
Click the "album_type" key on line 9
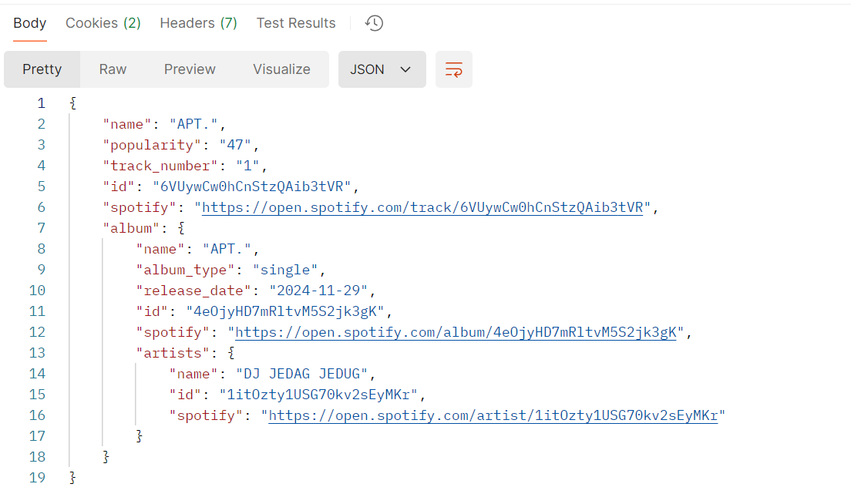tap(185, 270)
